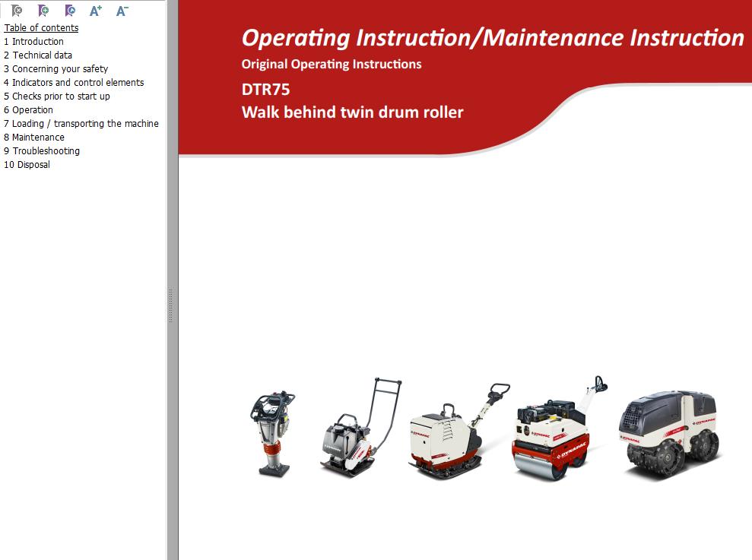Jump to chapter 6 Operation
This screenshot has height=560, width=752.
28,109
